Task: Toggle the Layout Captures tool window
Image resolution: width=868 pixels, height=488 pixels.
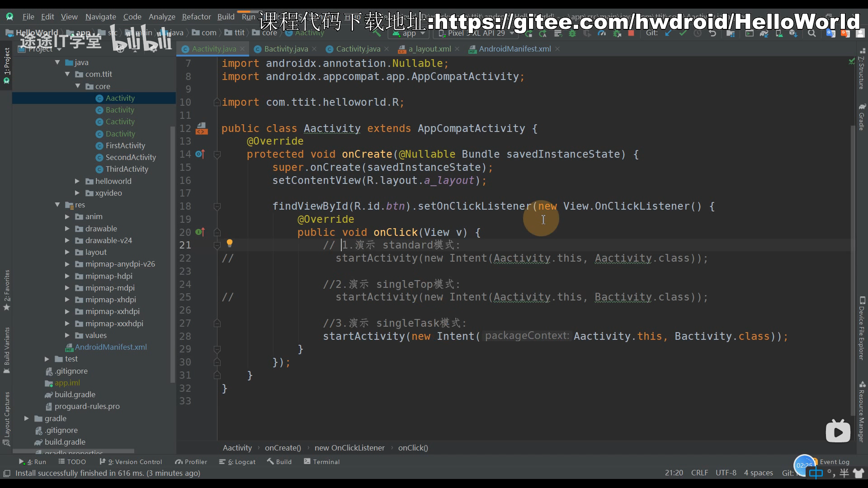Action: click(6, 419)
